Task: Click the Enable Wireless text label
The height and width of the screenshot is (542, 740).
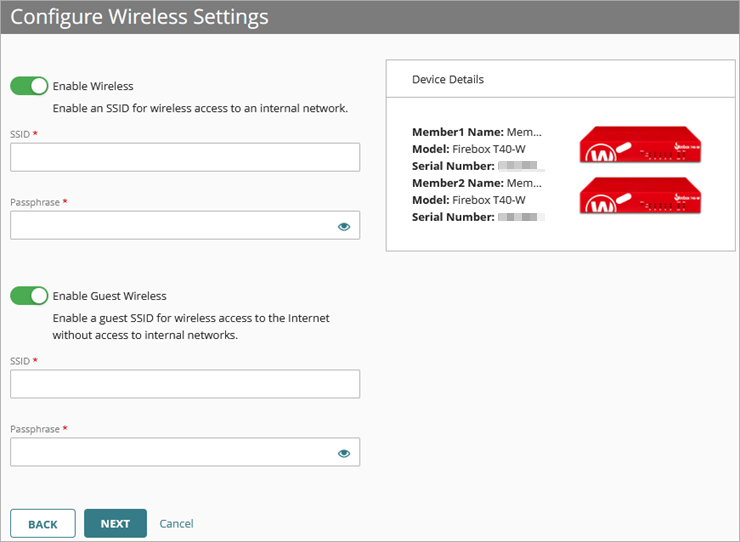Action: point(93,87)
